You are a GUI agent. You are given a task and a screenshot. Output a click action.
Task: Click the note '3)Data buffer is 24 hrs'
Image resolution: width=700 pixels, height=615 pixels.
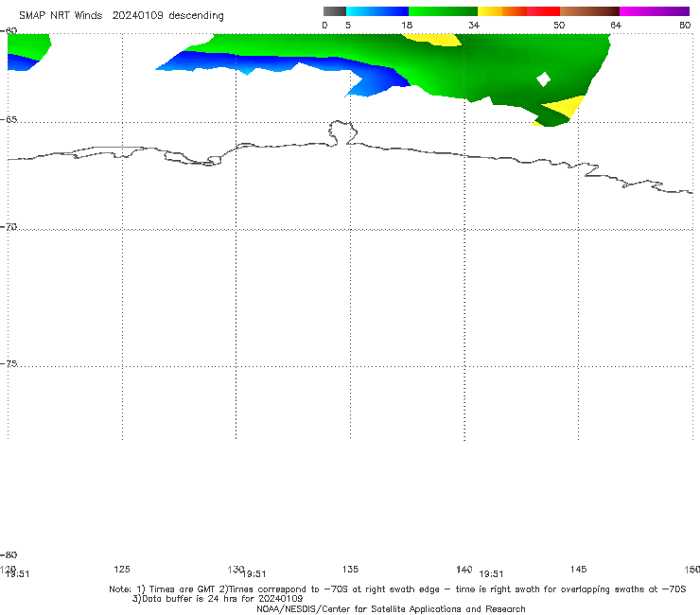coord(218,599)
